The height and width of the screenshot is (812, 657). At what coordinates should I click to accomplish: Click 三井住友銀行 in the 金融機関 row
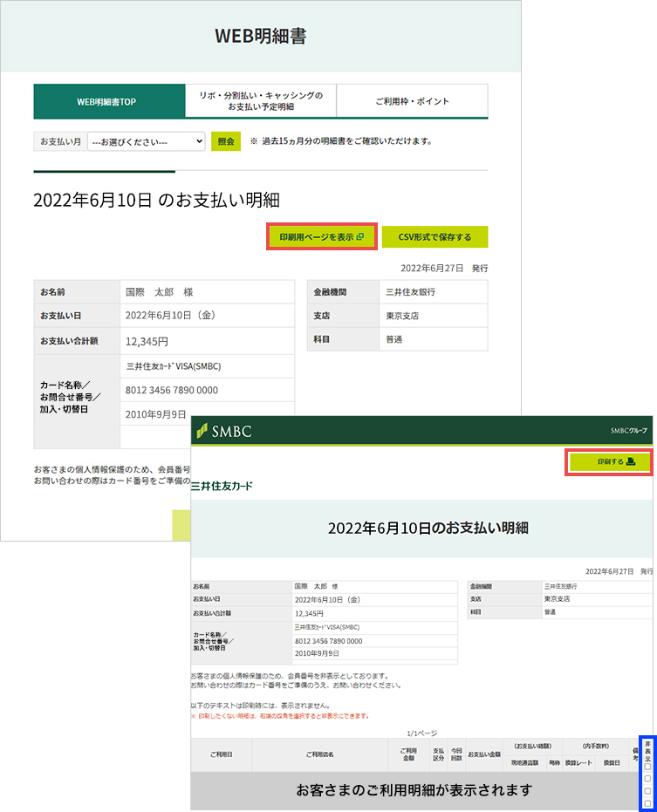pyautogui.click(x=410, y=292)
